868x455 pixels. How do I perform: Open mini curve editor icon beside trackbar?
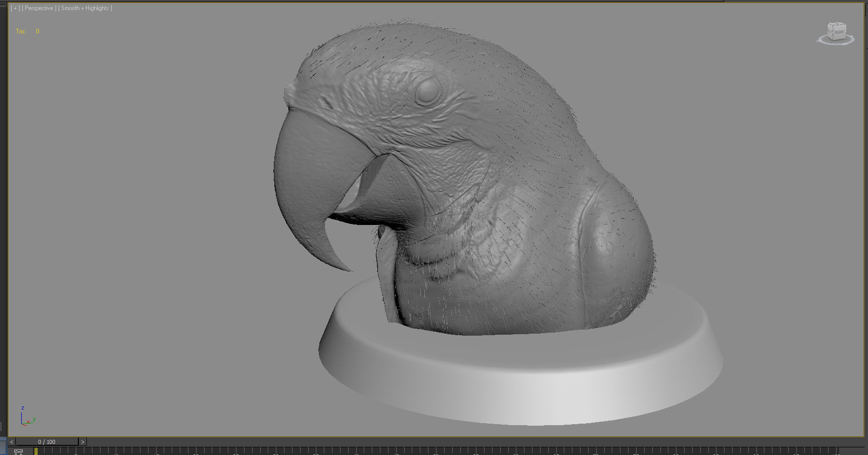coord(19,451)
